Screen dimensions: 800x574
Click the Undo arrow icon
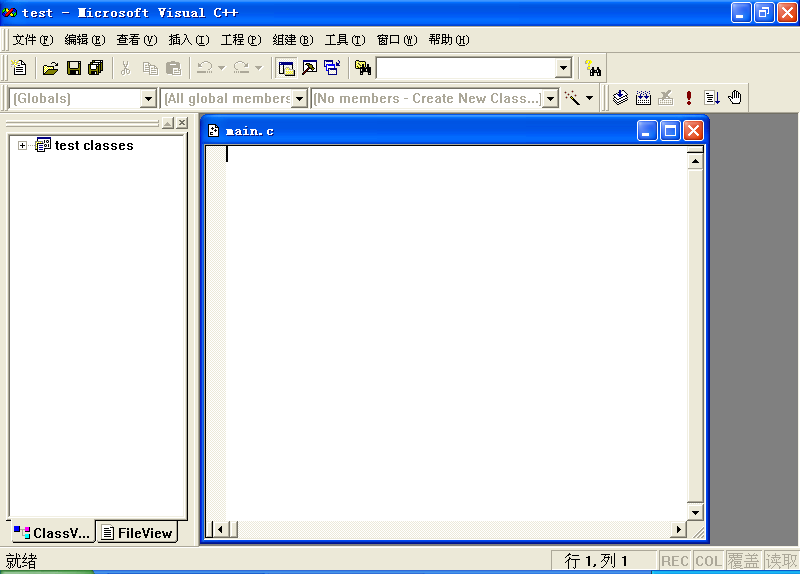point(205,68)
